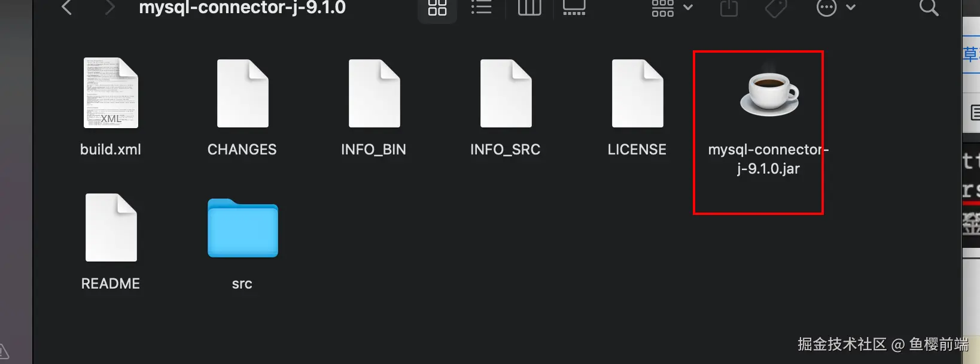980x364 pixels.
Task: Switch to list view
Action: pyautogui.click(x=481, y=8)
